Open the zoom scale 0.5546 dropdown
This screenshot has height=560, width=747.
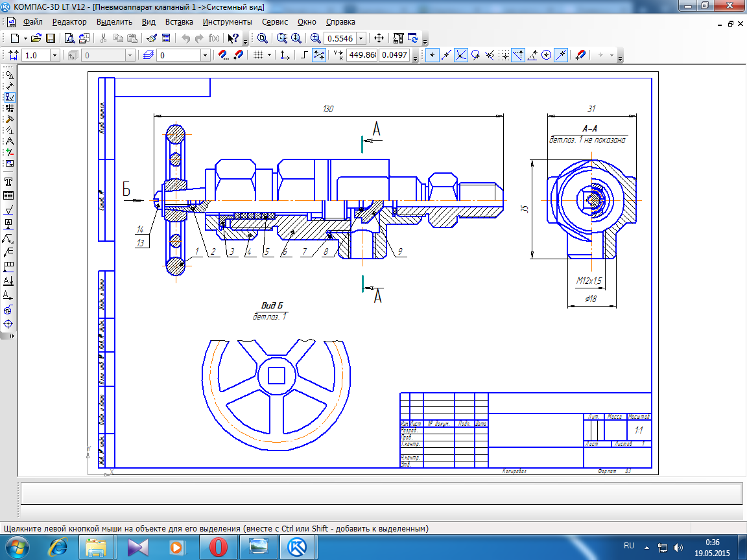coord(361,39)
